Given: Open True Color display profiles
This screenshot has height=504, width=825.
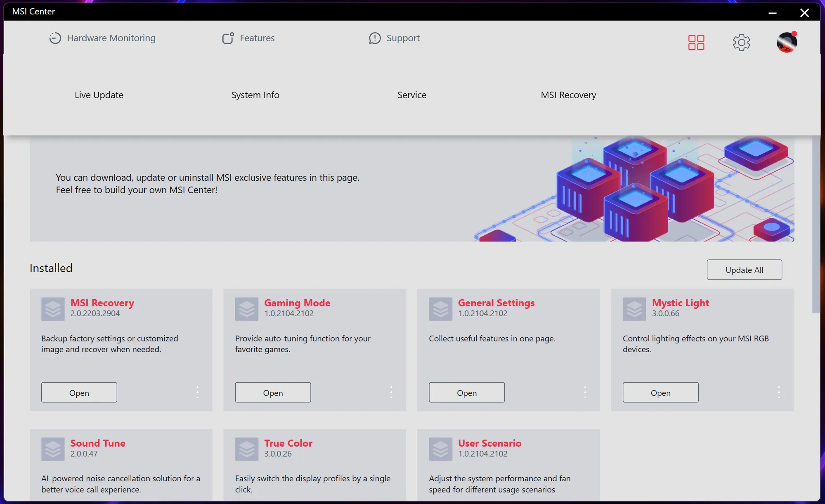Looking at the screenshot, I should [x=288, y=442].
